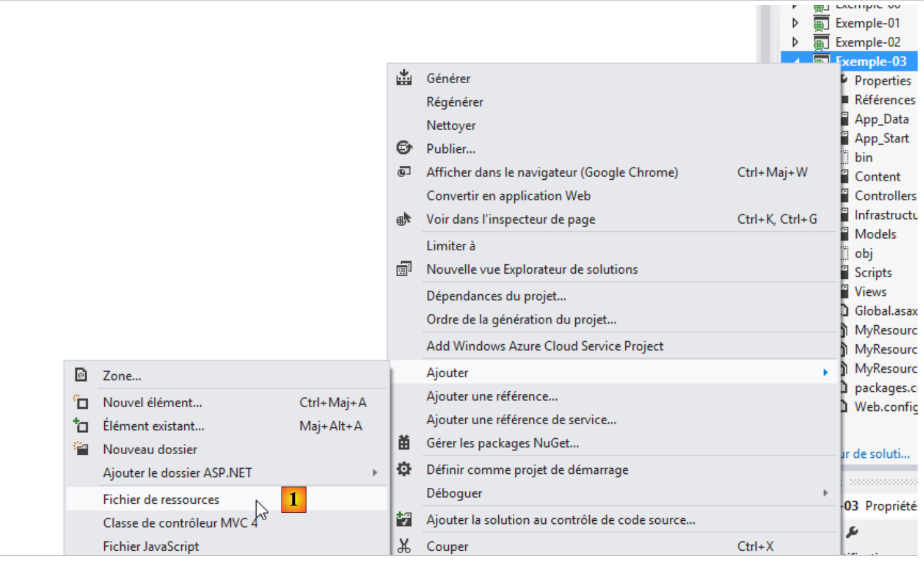The width and height of the screenshot is (924, 571).
Task: Select the Controllers folder in the tree
Action: (x=885, y=196)
